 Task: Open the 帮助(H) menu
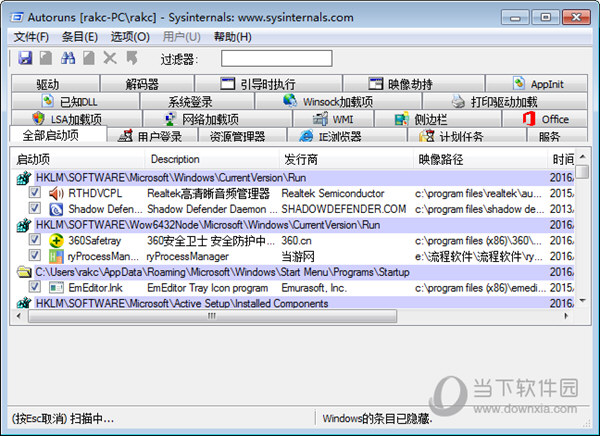(233, 37)
